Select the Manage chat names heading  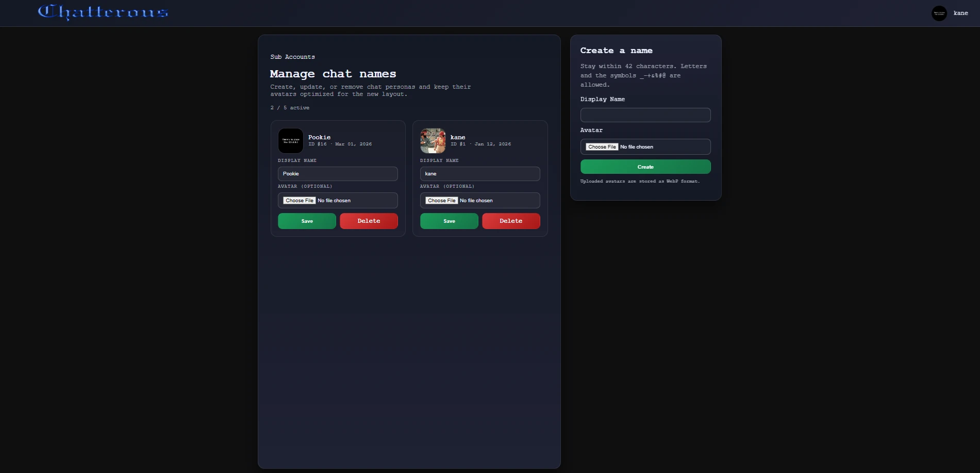coord(333,74)
